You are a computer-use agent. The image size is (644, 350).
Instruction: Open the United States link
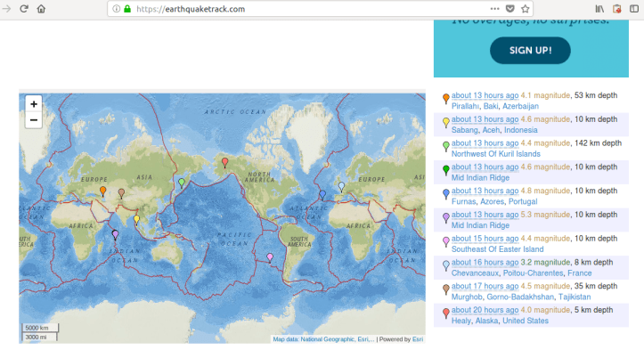coord(526,321)
